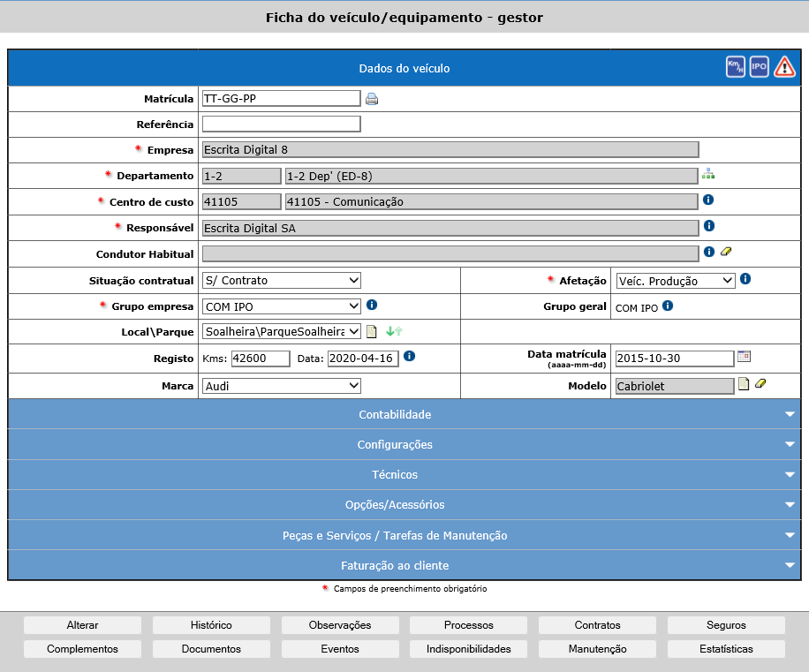Viewport: 809px width, 672px height.
Task: Open Processos
Action: 468,625
